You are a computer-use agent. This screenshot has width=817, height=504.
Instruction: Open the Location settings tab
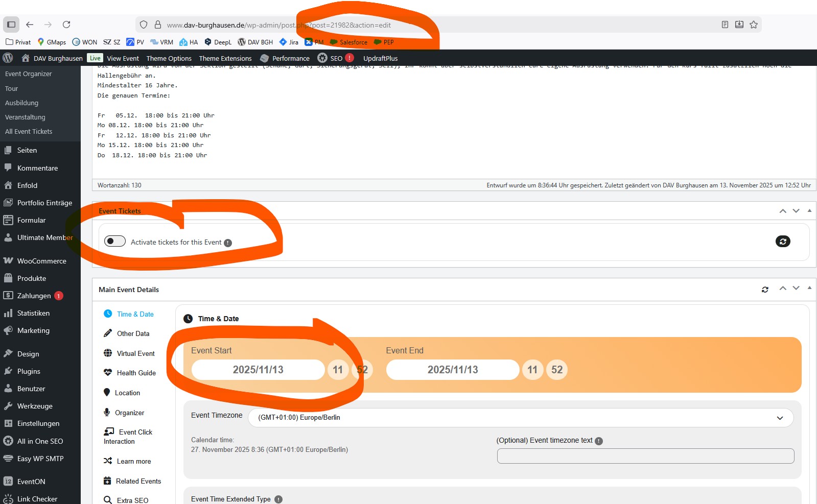pyautogui.click(x=127, y=393)
